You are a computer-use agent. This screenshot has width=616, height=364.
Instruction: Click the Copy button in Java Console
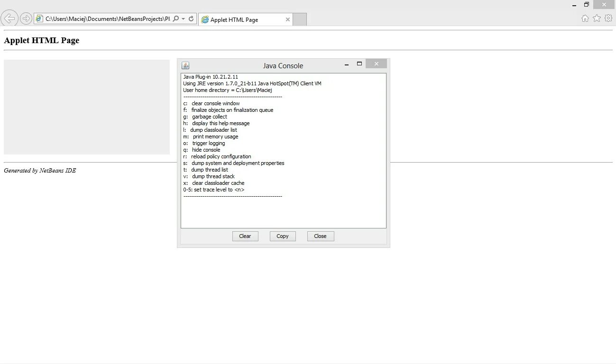point(283,236)
